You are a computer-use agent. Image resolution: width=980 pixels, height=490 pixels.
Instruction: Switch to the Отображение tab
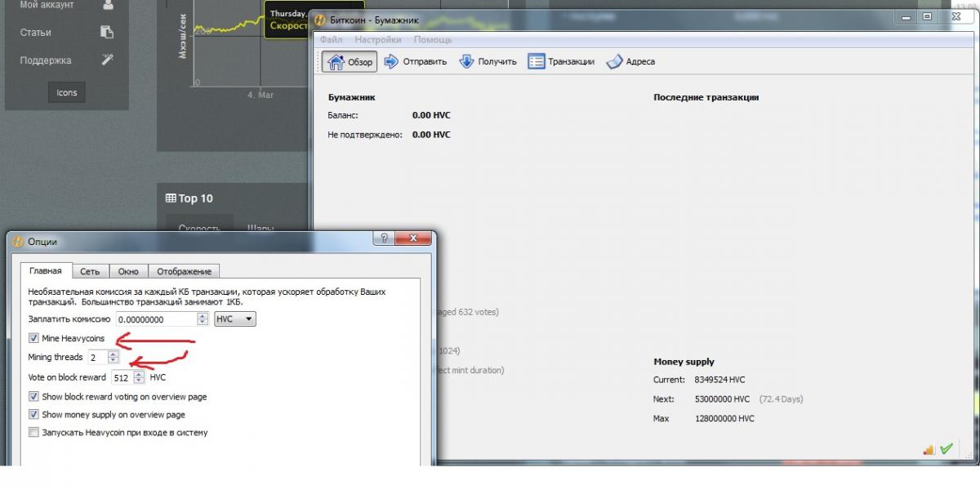tap(184, 271)
